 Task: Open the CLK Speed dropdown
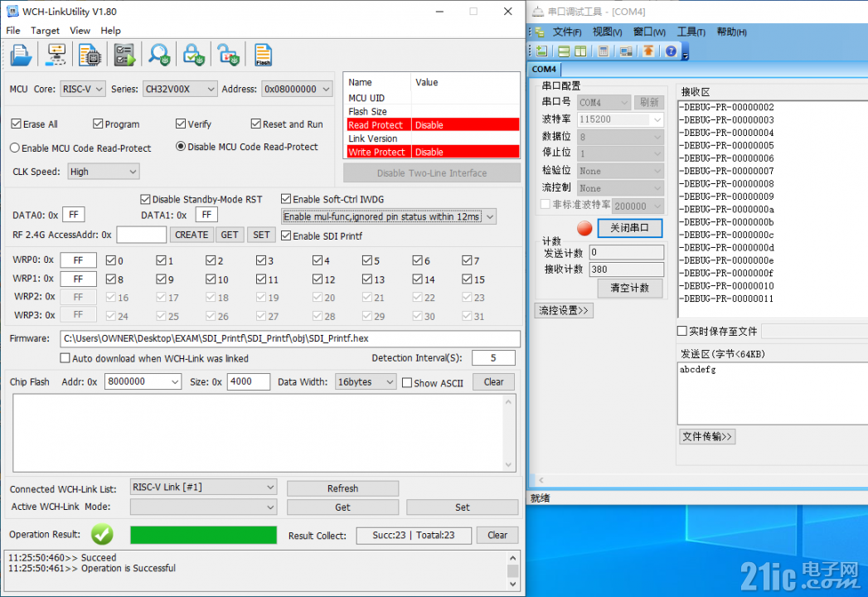[x=104, y=172]
